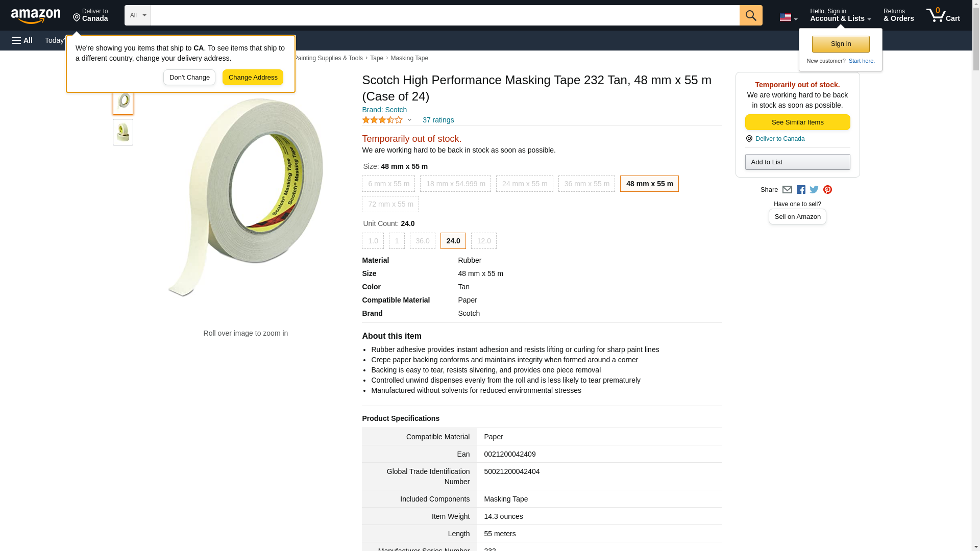The width and height of the screenshot is (980, 551).
Task: Share product on Pinterest icon
Action: (x=827, y=190)
